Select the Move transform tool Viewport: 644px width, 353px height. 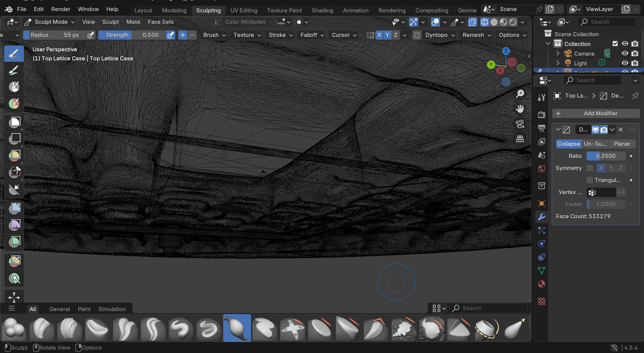[x=14, y=297]
